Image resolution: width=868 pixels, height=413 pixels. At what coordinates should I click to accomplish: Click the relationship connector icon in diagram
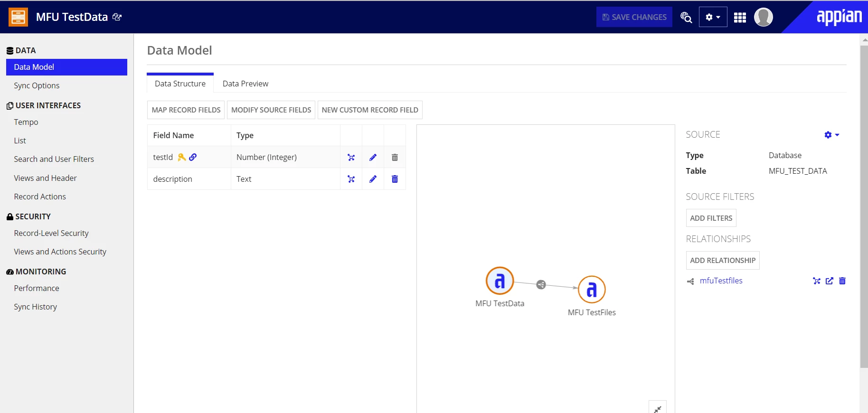tap(541, 285)
